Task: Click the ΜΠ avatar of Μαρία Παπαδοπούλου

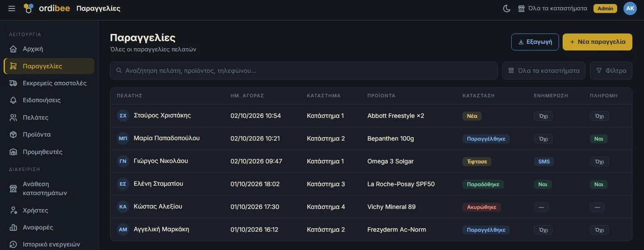Action: tap(123, 138)
